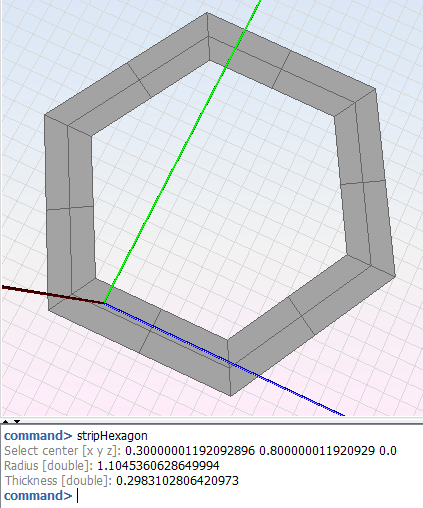The image size is (423, 508).
Task: Click the Select center coordinates line
Action: [200, 451]
